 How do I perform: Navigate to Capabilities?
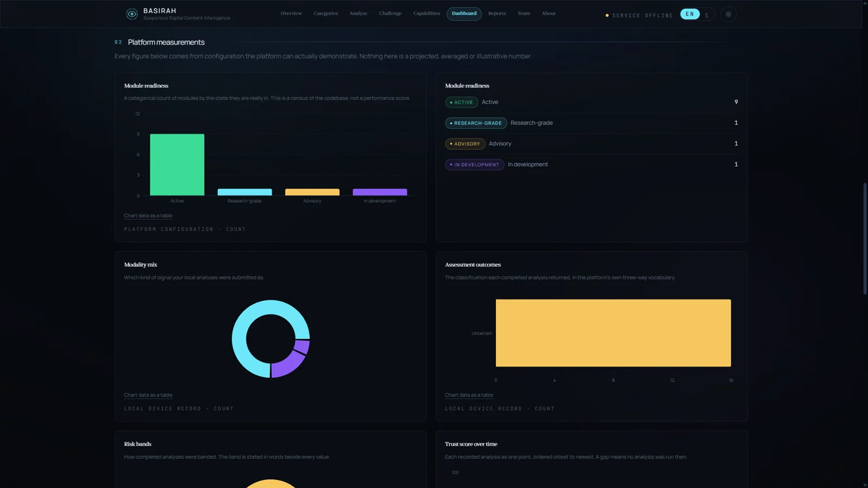[x=426, y=14]
